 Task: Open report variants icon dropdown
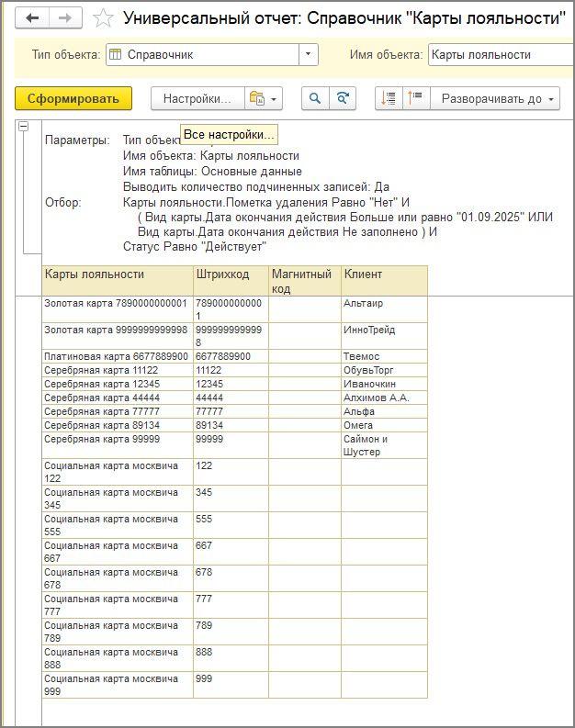[x=264, y=98]
